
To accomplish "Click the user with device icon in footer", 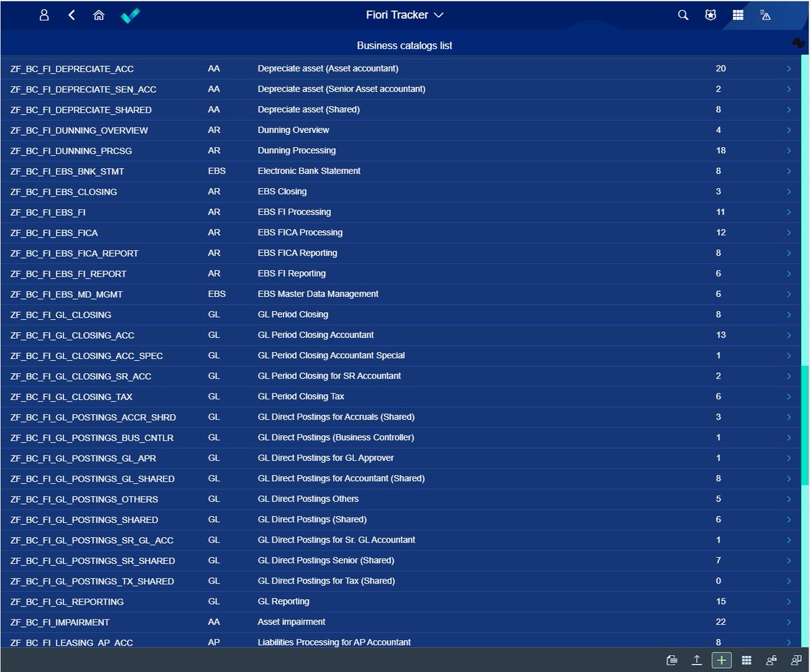I will tap(796, 660).
